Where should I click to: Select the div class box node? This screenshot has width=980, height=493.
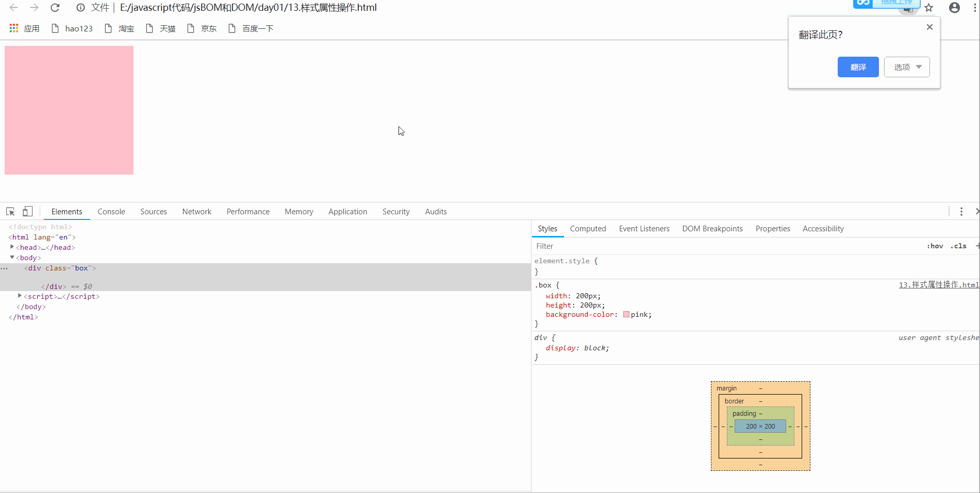coord(60,268)
